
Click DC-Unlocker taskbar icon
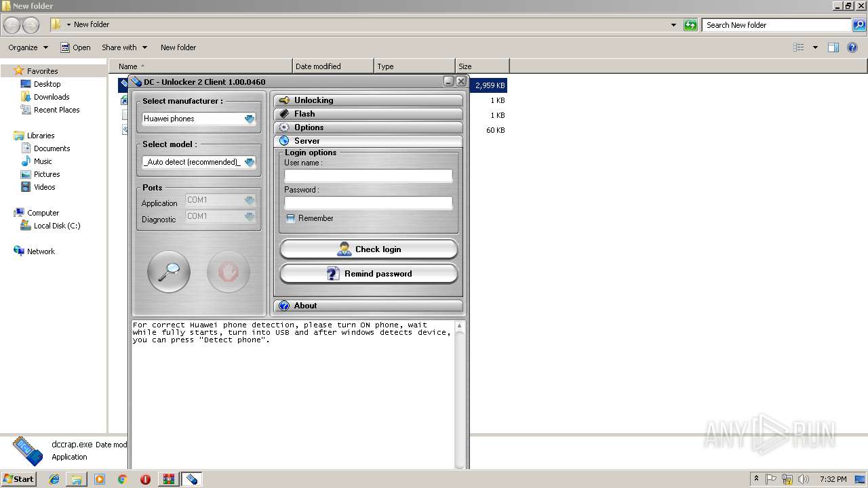tap(192, 479)
